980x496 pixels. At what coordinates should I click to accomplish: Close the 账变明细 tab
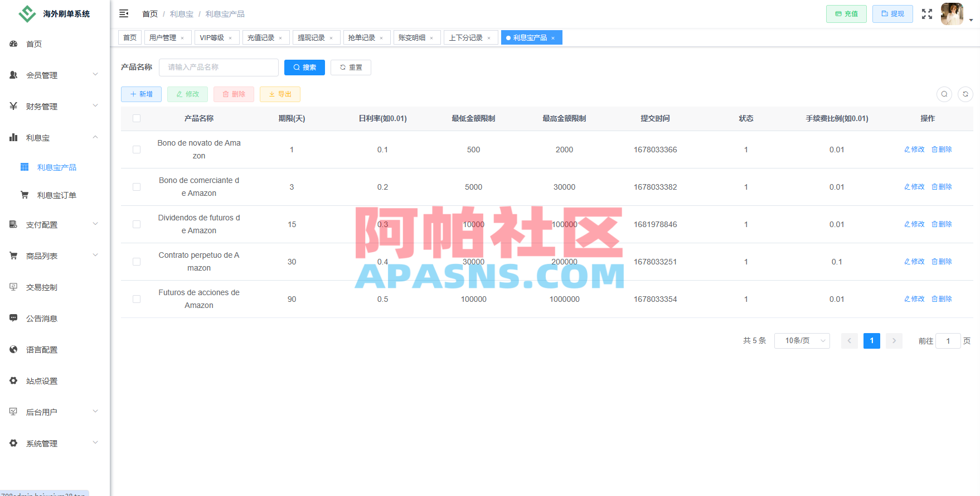tap(431, 38)
